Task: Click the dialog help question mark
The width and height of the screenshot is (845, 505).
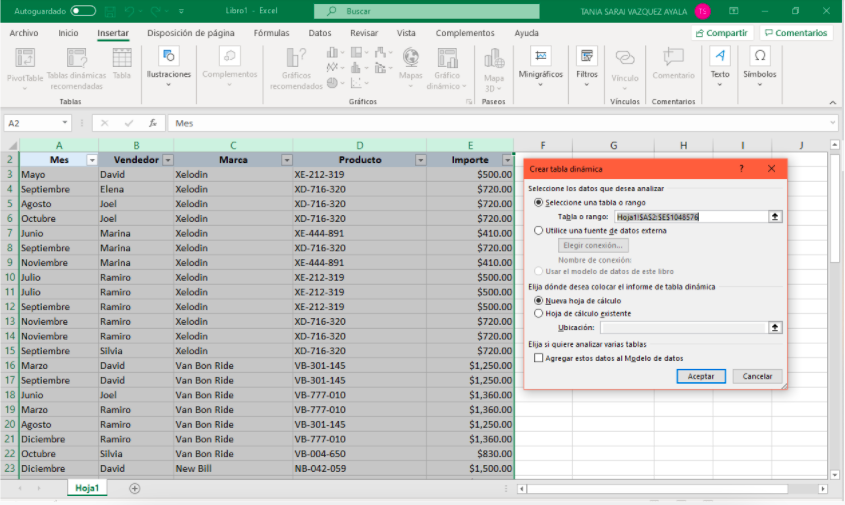Action: click(x=742, y=169)
